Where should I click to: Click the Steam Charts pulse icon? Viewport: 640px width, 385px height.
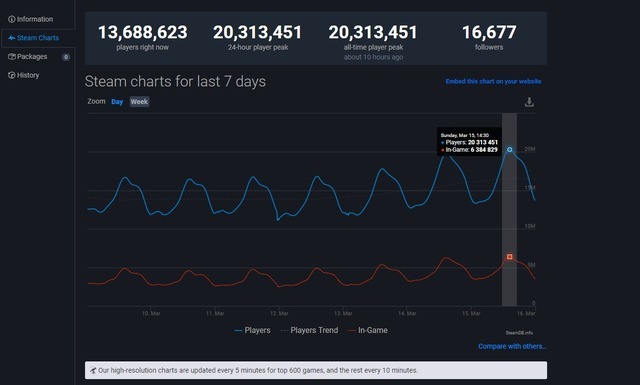(x=11, y=38)
